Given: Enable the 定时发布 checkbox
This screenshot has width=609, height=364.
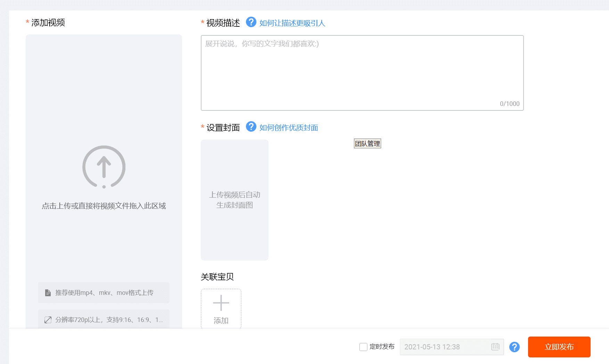Looking at the screenshot, I should pyautogui.click(x=363, y=347).
